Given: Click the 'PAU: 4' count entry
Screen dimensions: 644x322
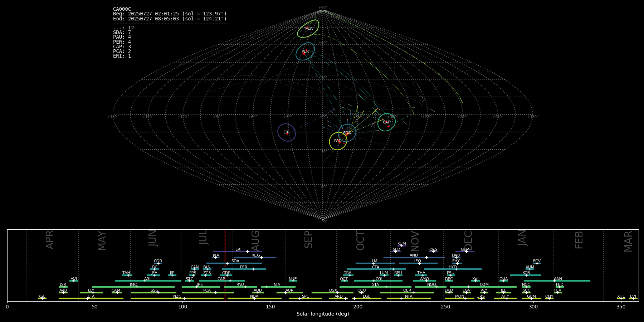Looking at the screenshot, I should 122,37.
